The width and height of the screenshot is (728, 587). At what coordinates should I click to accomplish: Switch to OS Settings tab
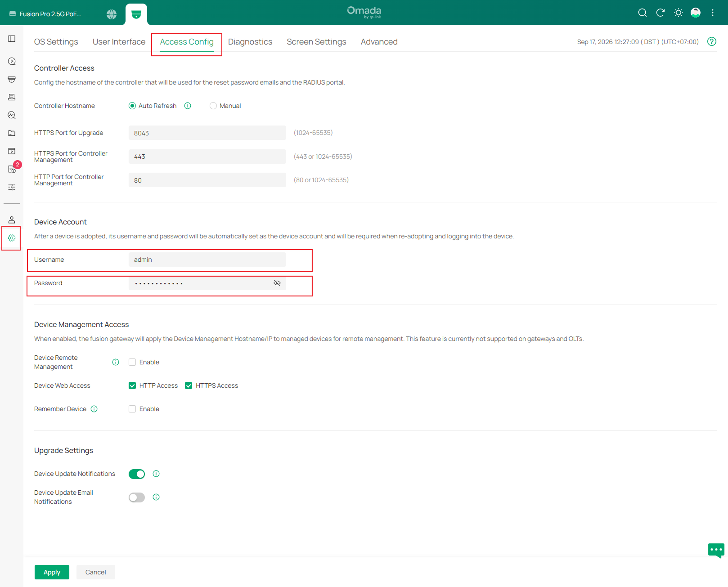click(x=56, y=42)
